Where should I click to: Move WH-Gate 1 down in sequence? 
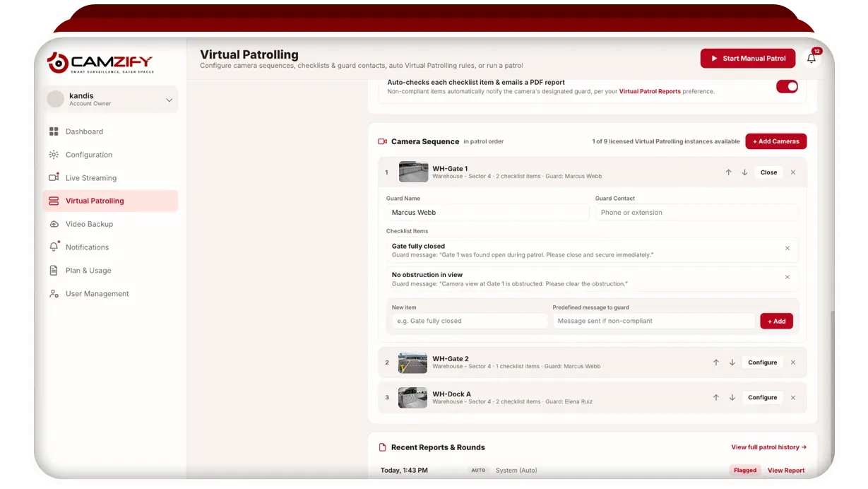744,172
